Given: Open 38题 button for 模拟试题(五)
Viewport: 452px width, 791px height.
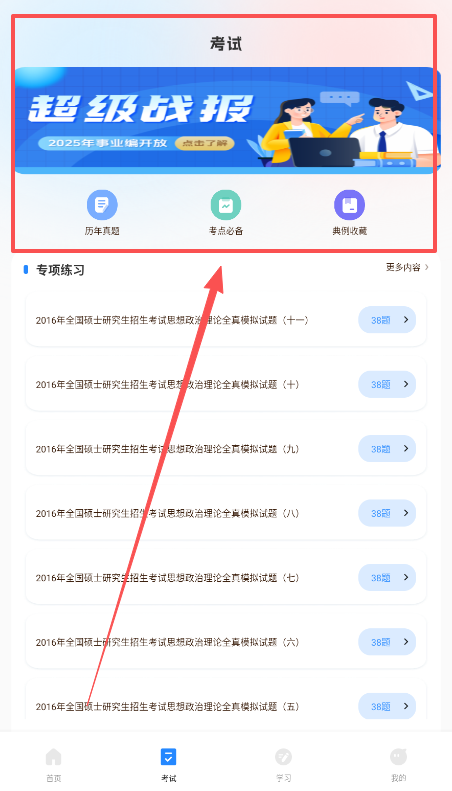Looking at the screenshot, I should 387,707.
